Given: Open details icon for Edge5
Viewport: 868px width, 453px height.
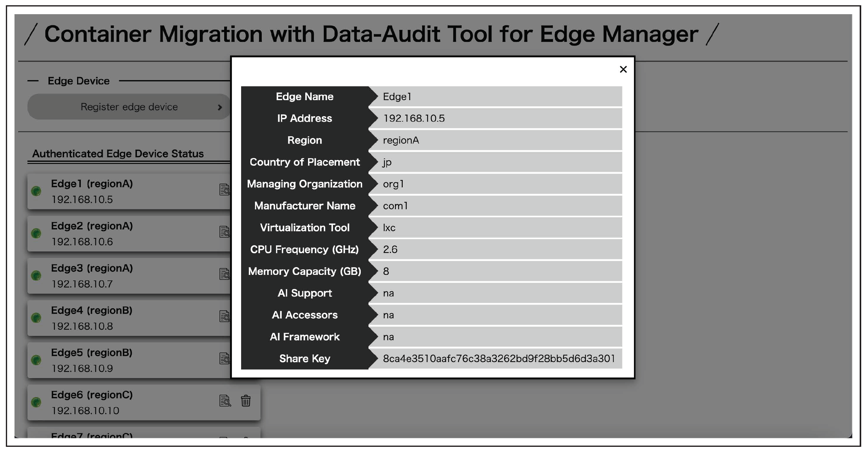Looking at the screenshot, I should [x=224, y=358].
